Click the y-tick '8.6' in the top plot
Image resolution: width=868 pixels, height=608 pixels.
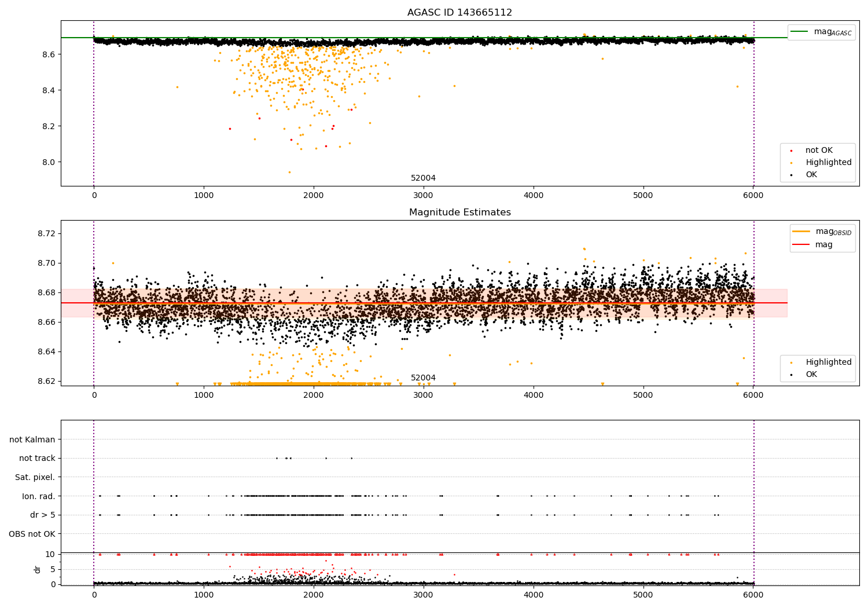[x=49, y=54]
